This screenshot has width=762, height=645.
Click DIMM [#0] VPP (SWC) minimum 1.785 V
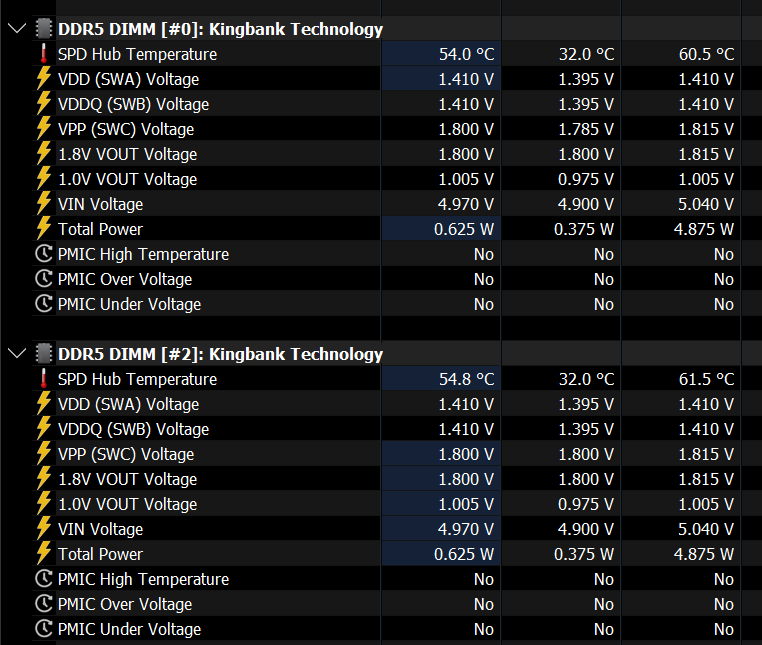[586, 129]
